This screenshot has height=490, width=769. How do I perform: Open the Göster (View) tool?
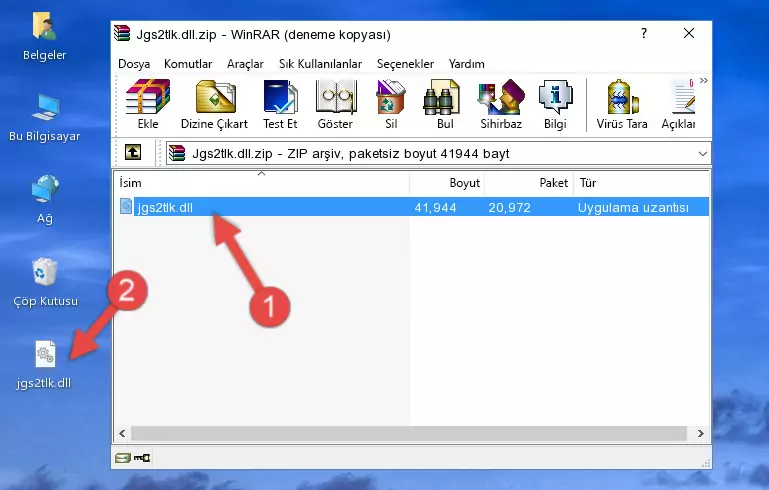point(335,104)
